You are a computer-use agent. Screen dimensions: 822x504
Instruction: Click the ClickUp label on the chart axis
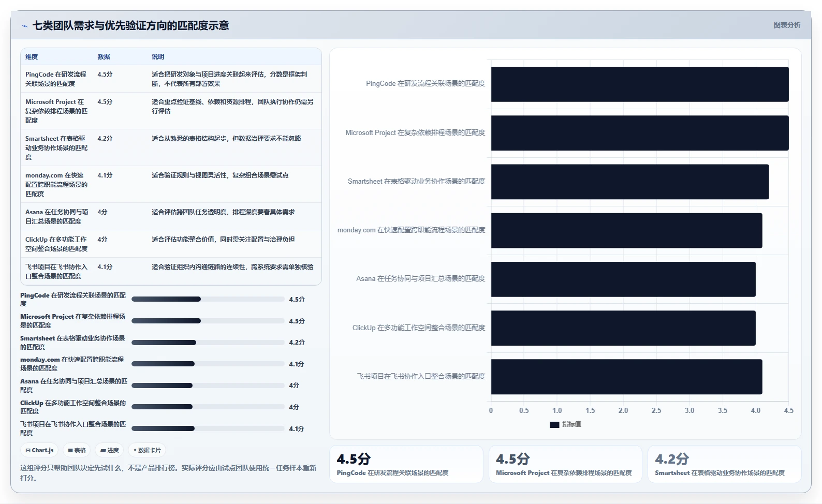pos(419,328)
